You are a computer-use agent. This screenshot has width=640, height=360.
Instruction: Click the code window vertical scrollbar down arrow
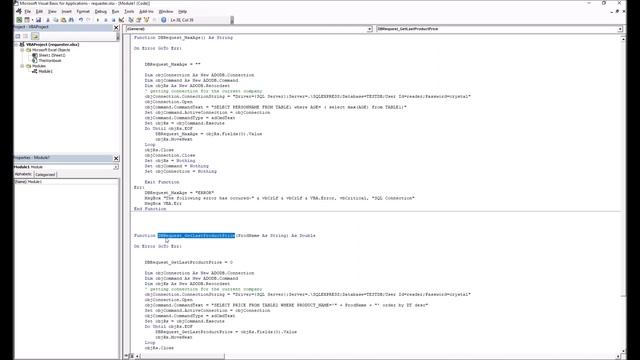623,351
